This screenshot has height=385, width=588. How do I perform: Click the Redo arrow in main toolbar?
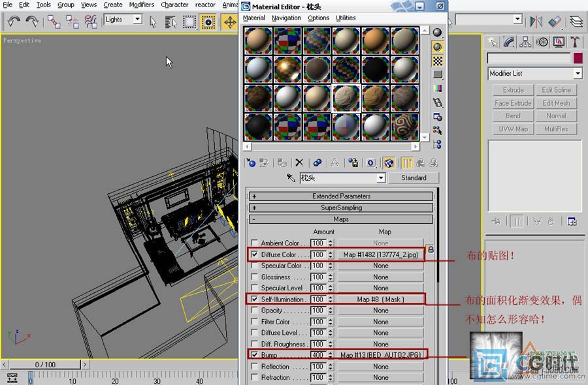32,22
